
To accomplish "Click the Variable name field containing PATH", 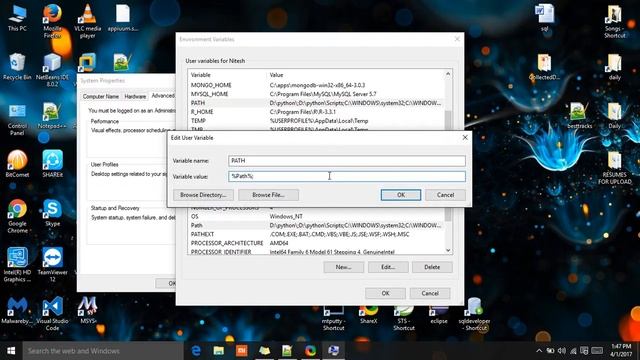I will (x=347, y=161).
